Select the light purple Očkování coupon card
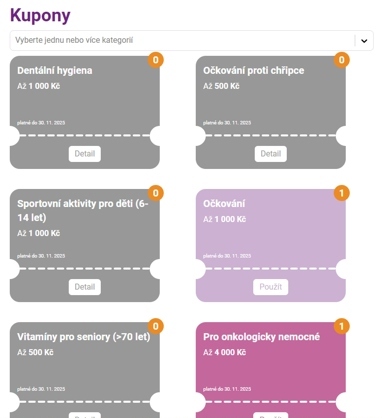The image size is (382, 418). pos(271,246)
